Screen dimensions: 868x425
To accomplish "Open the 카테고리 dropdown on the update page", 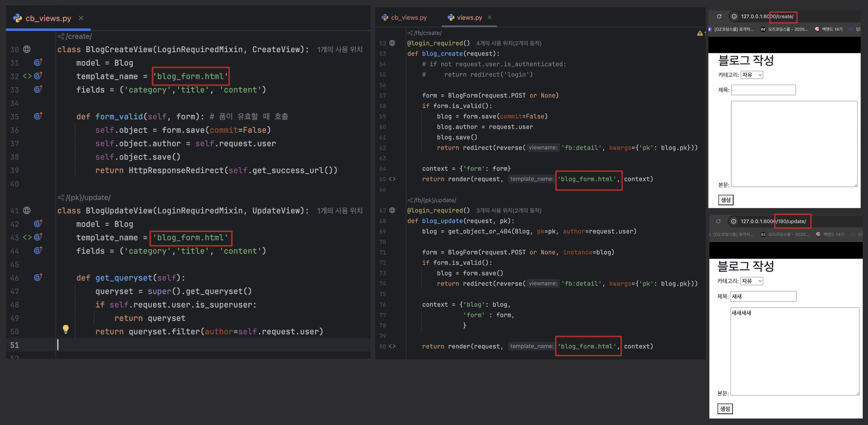I will (751, 281).
